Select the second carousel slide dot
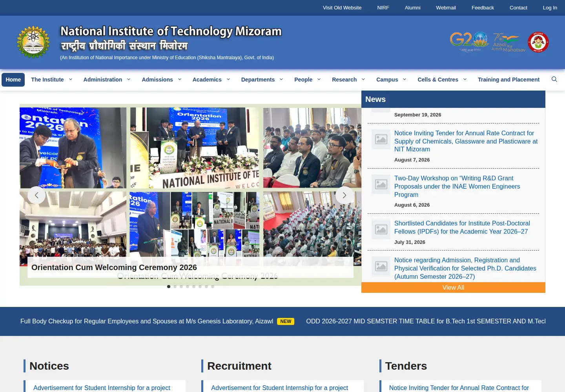 point(175,287)
